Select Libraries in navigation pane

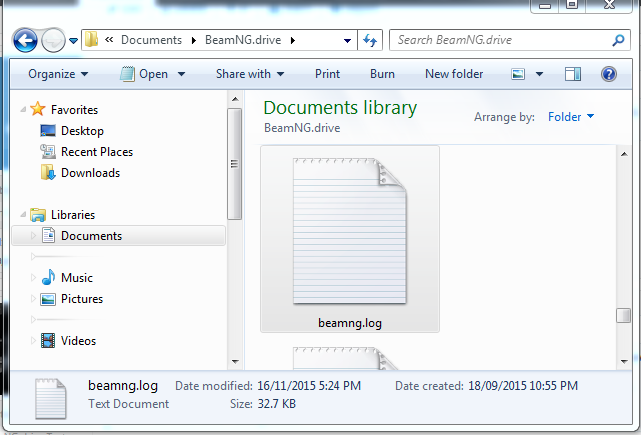pos(73,215)
